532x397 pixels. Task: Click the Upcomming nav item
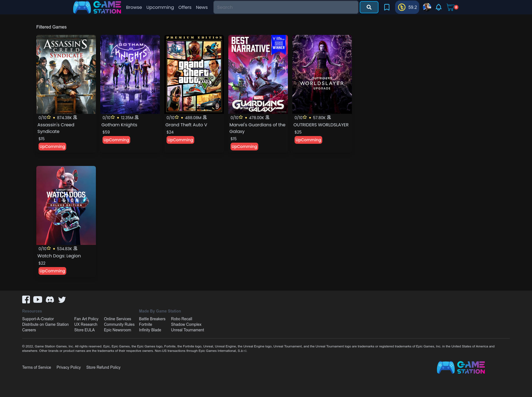[x=160, y=7]
